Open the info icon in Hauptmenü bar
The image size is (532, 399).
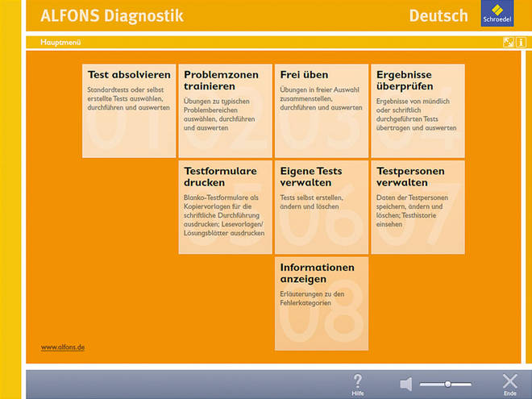(x=522, y=43)
